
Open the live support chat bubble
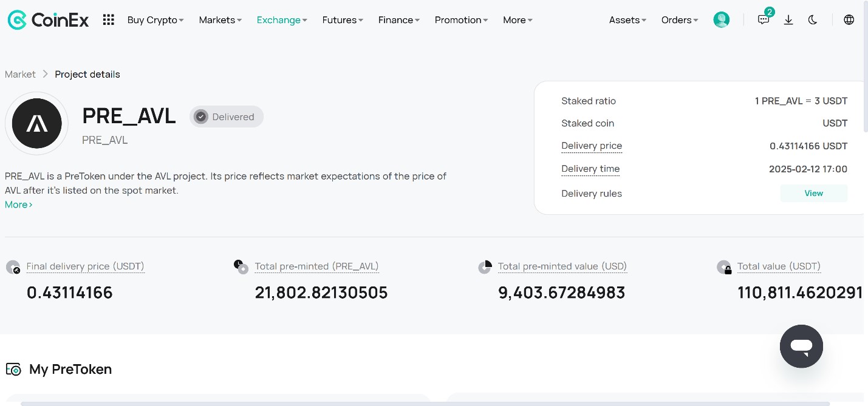click(801, 347)
